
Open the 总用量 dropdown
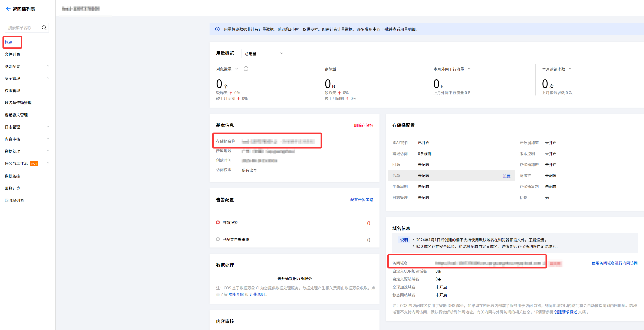(x=263, y=54)
